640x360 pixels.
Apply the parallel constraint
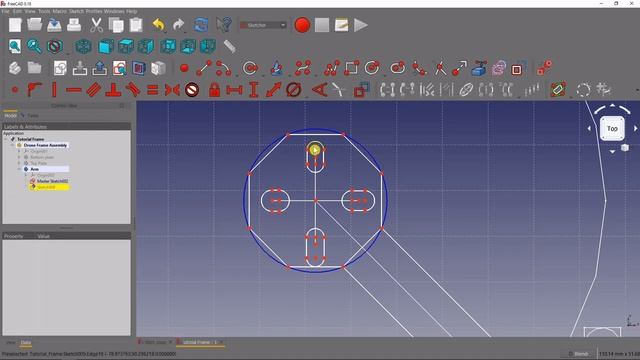(x=94, y=89)
